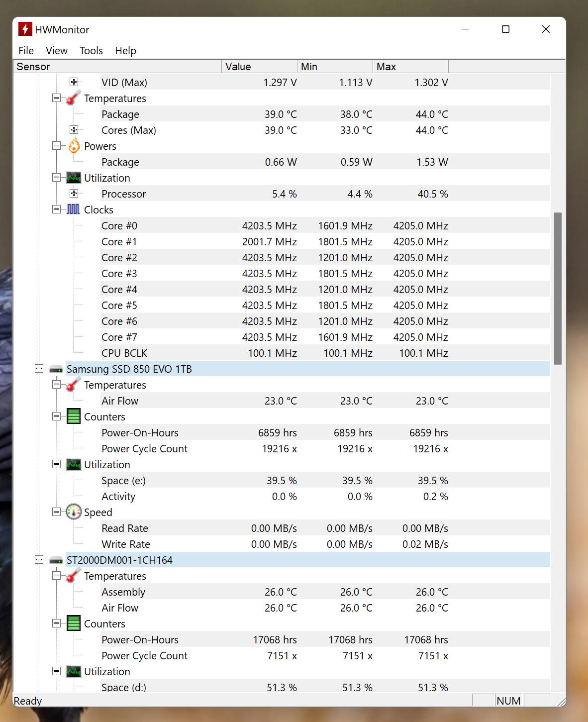Click the CPU Utilization graph icon above Processor
This screenshot has width=588, height=722.
(x=73, y=178)
